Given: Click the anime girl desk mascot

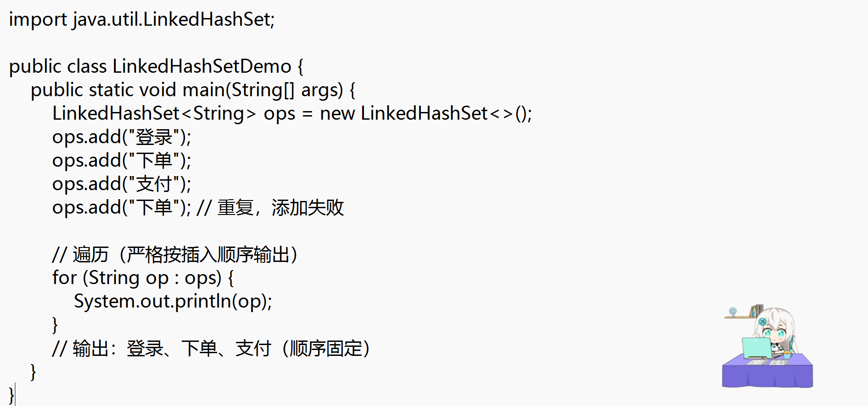Looking at the screenshot, I should pyautogui.click(x=767, y=346).
